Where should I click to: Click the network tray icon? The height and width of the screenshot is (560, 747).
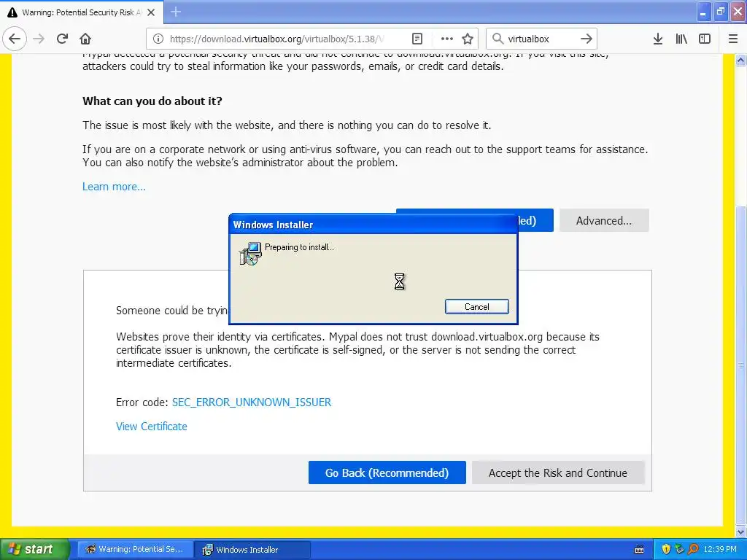click(679, 550)
